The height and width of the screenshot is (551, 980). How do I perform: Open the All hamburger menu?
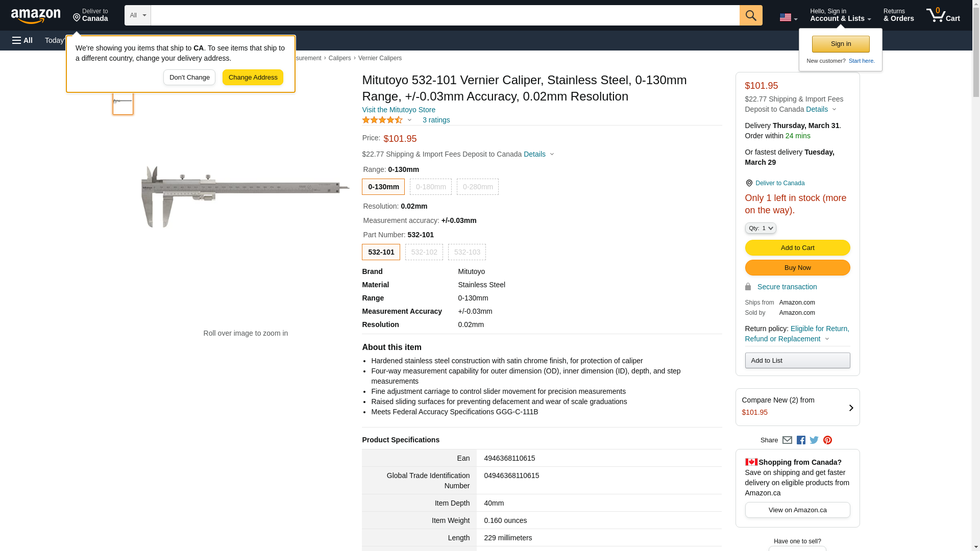(22, 40)
